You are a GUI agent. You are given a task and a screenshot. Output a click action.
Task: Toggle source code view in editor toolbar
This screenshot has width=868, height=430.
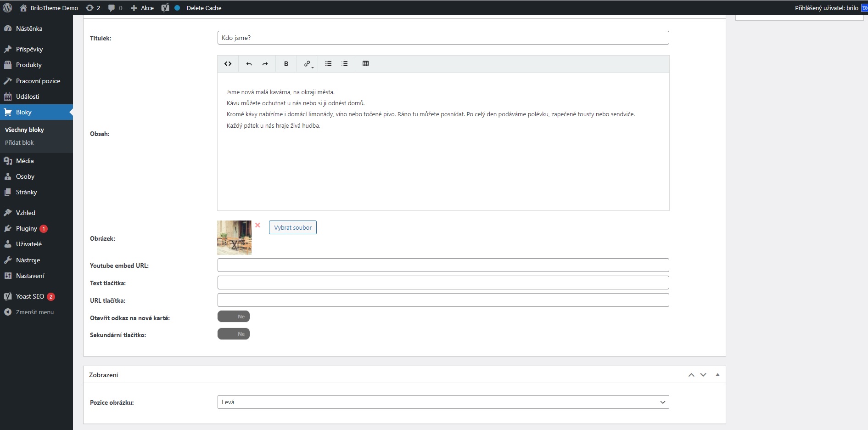coord(228,64)
